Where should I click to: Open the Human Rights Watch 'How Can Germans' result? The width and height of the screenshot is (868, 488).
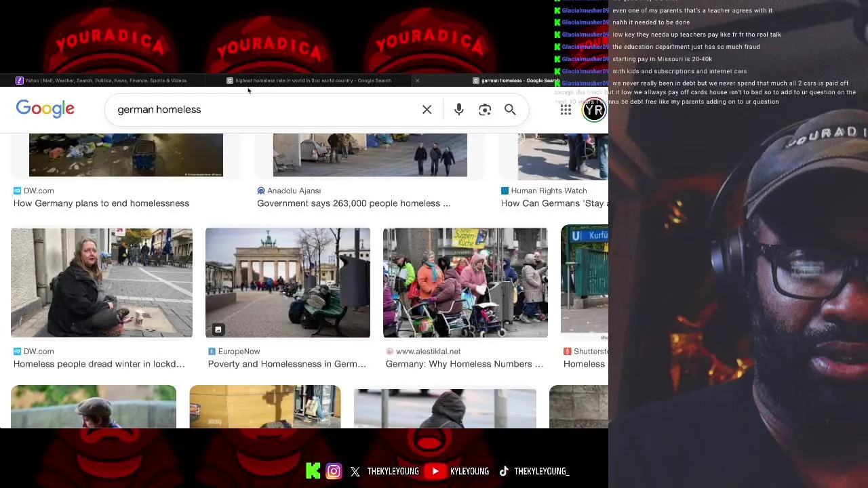click(x=554, y=203)
